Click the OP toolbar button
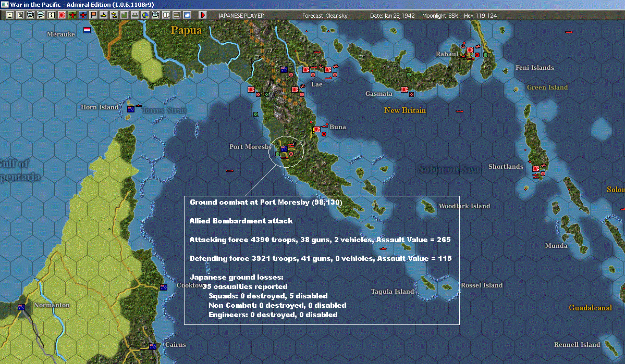Screen dimensions: 625x364 click(x=166, y=15)
